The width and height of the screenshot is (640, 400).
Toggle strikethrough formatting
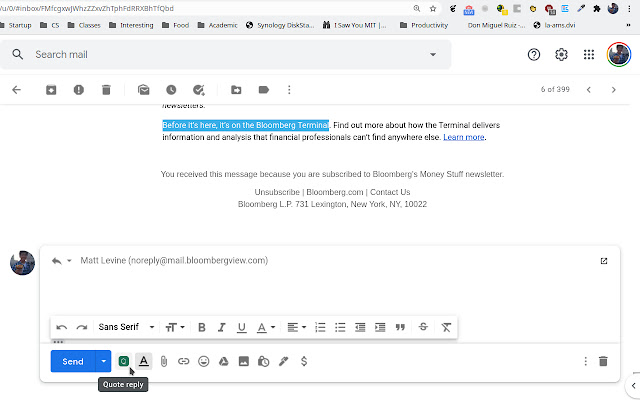point(423,327)
